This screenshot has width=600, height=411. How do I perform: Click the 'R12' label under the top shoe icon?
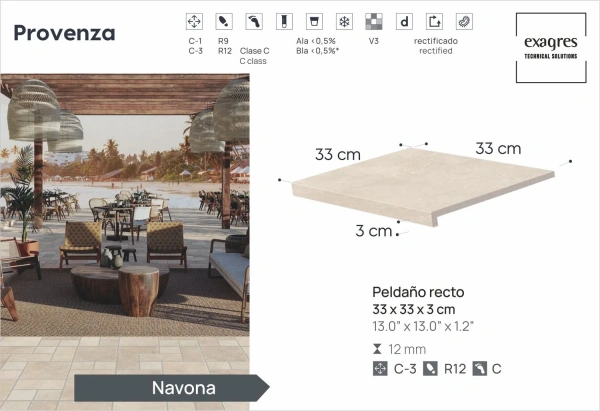225,51
